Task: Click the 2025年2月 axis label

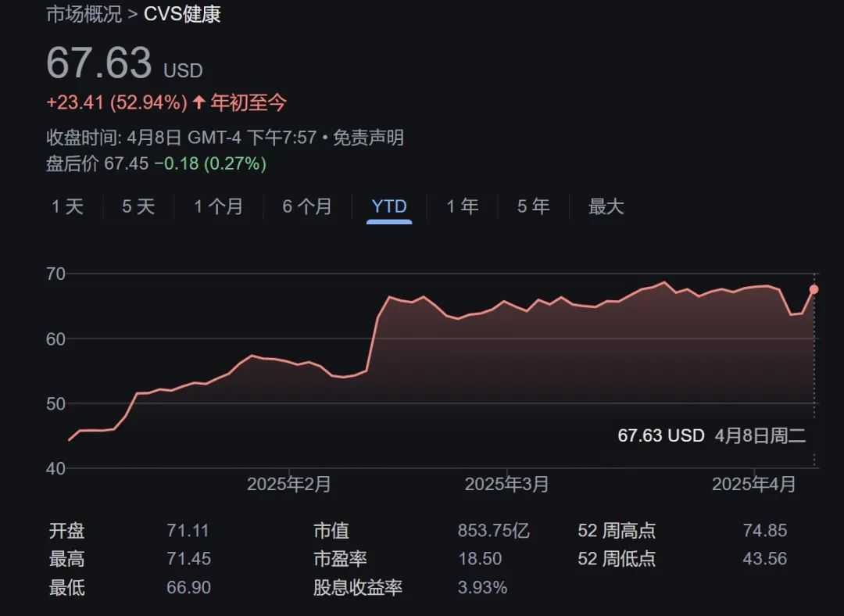Action: tap(289, 484)
